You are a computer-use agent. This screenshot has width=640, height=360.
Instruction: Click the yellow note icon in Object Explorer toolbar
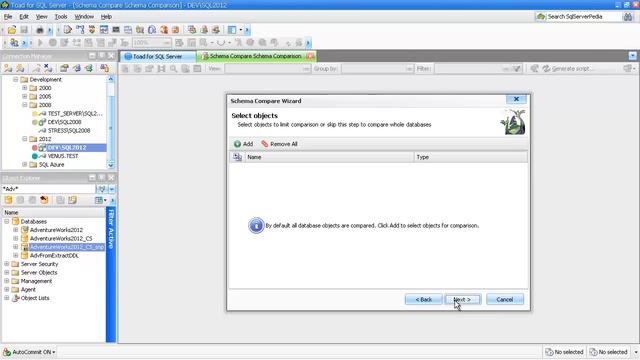pyautogui.click(x=73, y=200)
